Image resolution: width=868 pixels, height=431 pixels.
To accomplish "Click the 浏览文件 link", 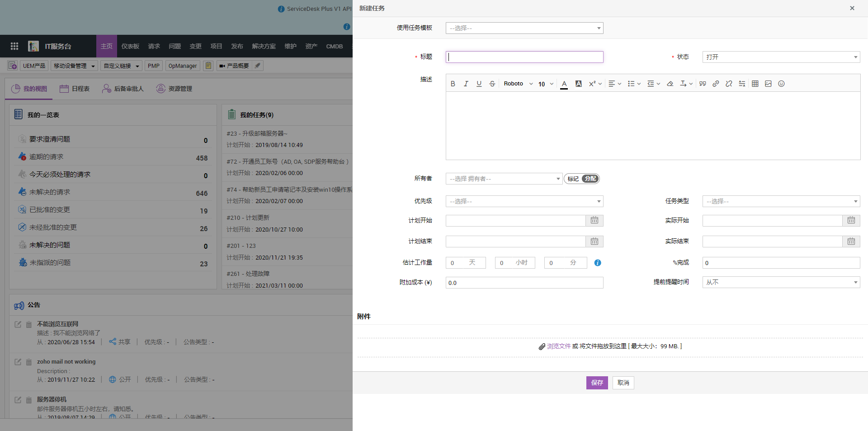I will (x=559, y=346).
